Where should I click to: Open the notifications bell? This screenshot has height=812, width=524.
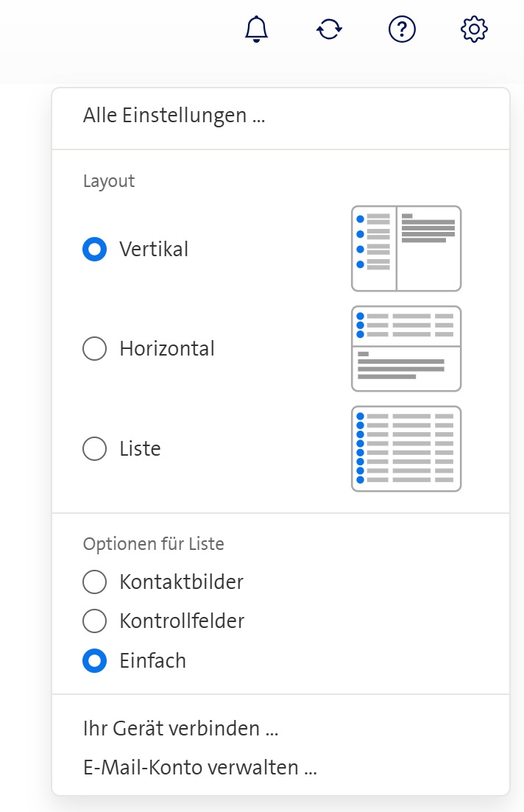[257, 29]
